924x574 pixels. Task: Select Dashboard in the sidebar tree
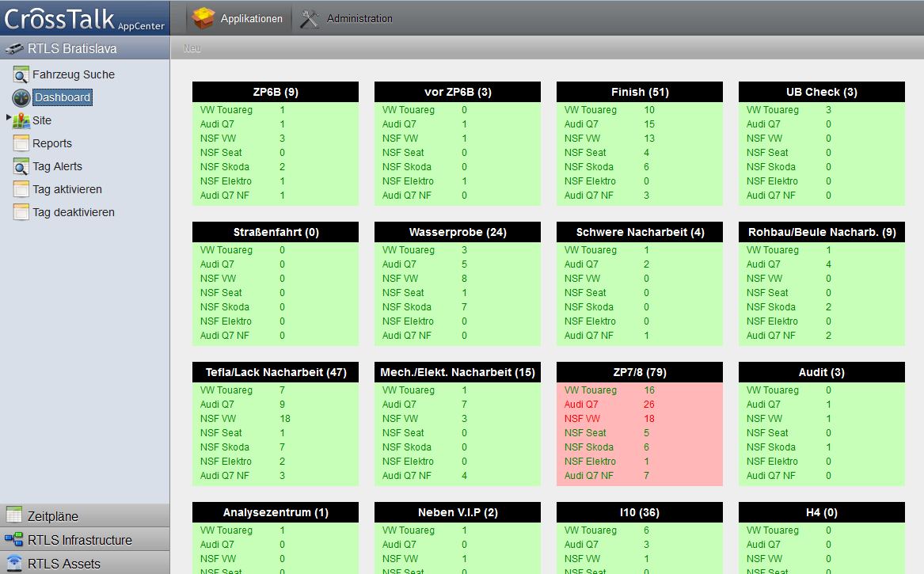pos(62,98)
